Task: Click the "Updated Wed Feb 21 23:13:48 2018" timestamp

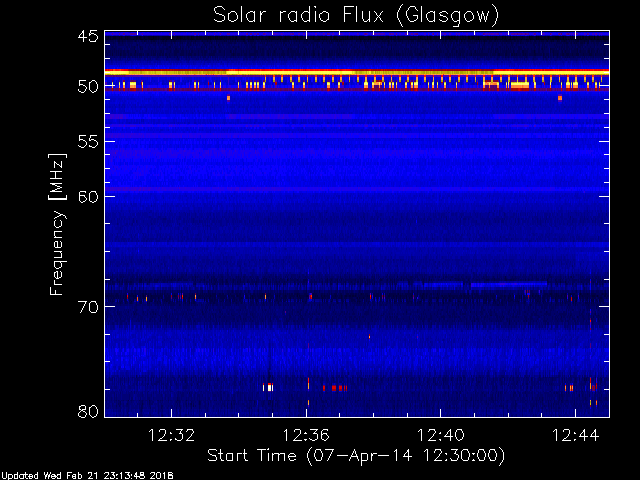Action: [x=87, y=476]
